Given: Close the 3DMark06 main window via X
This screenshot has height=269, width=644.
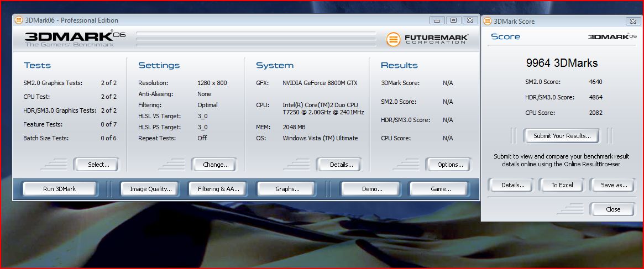Looking at the screenshot, I should click(x=470, y=20).
